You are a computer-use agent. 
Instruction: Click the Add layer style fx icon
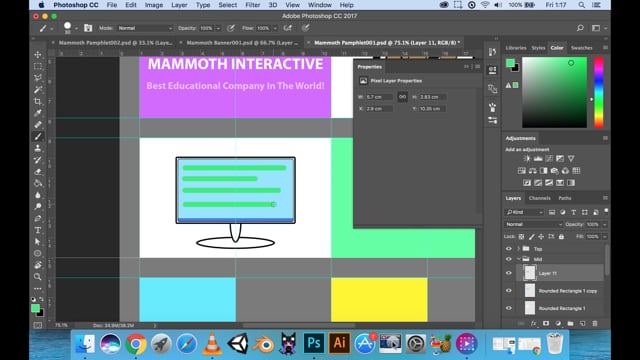[533, 323]
